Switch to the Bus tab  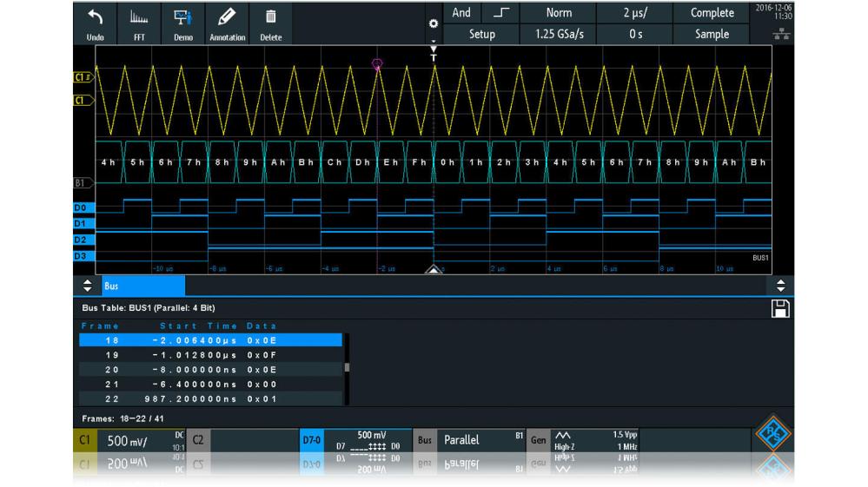pyautogui.click(x=139, y=285)
